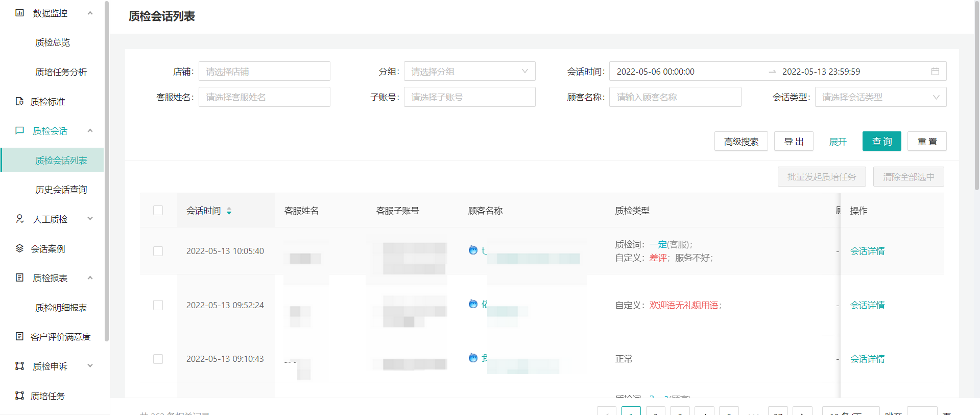Open 会话详情 for 10:05:40 row

[x=867, y=251]
